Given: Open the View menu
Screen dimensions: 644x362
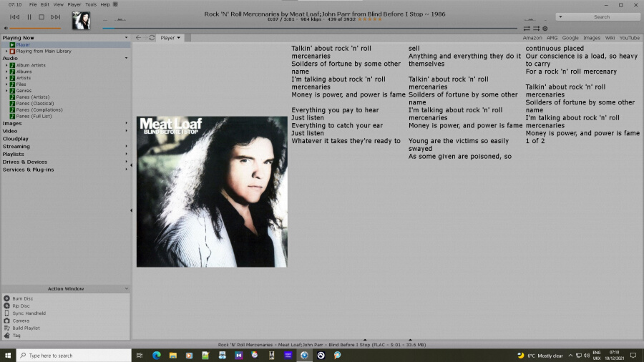Looking at the screenshot, I should click(x=59, y=4).
